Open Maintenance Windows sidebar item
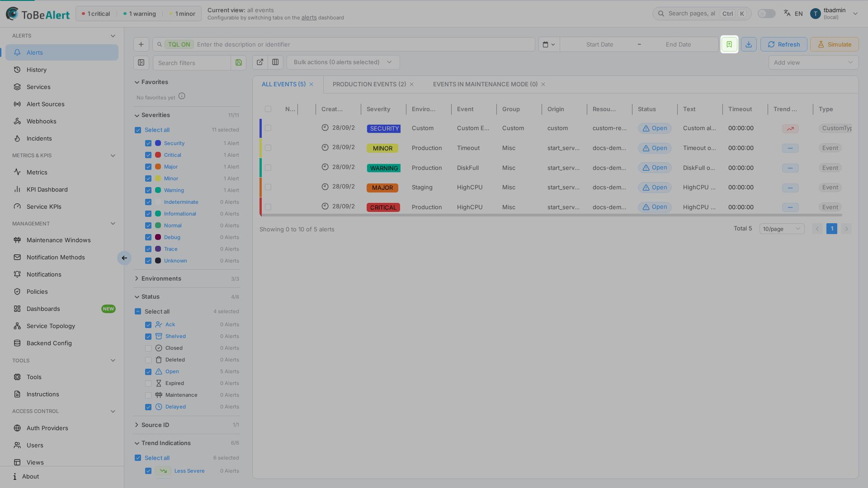Image resolution: width=868 pixels, height=488 pixels. click(62, 240)
